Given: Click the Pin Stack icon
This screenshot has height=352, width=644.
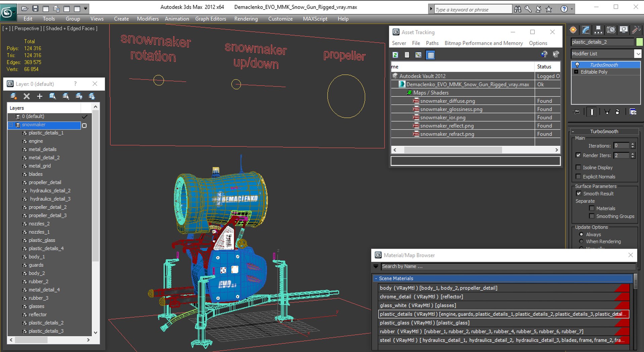Looking at the screenshot, I should [x=577, y=112].
